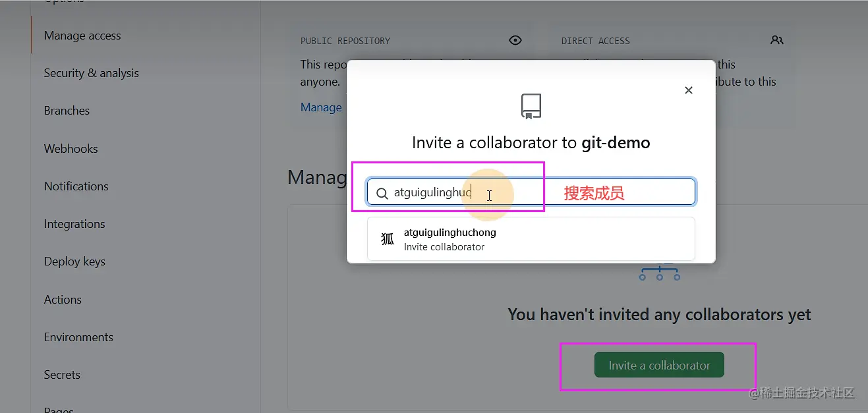Open Secrets settings page
Screen dimensions: 868x413
[62, 375]
